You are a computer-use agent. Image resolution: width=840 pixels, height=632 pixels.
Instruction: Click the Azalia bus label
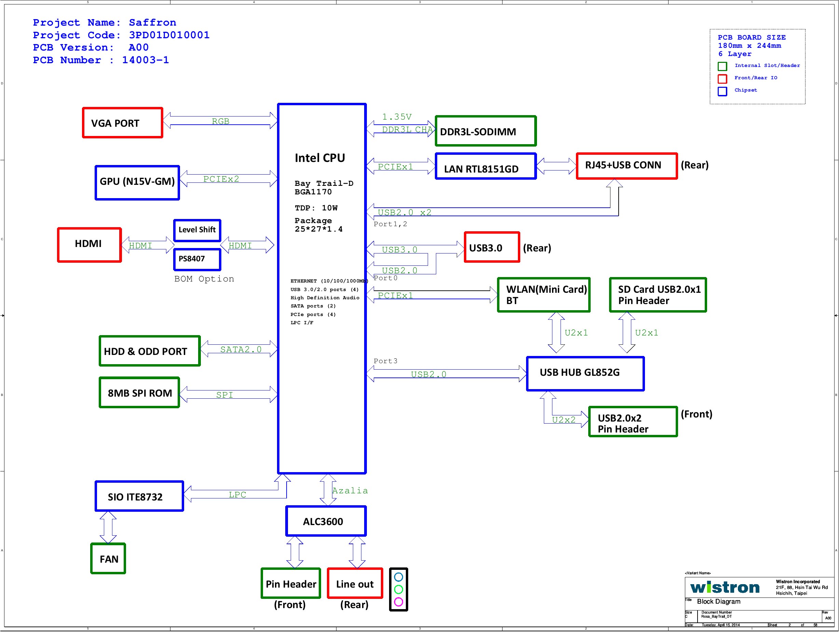click(x=350, y=491)
